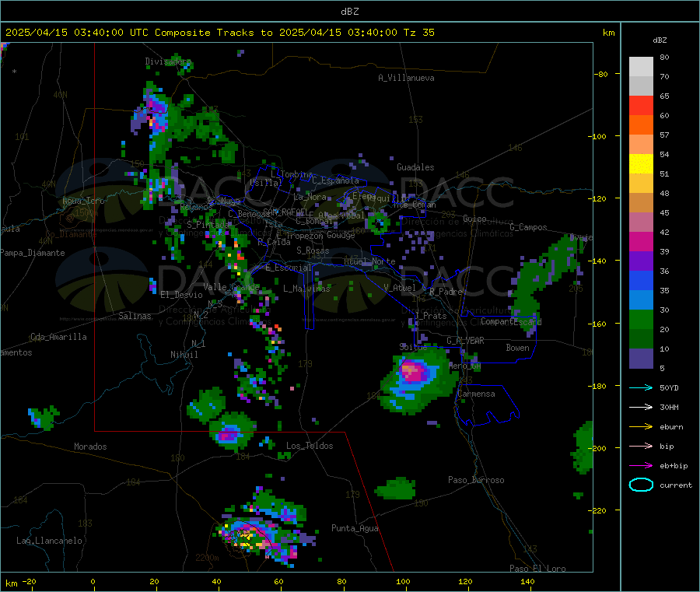Click the -80 km vertical axis tick label
700x592 pixels.
pyautogui.click(x=601, y=74)
